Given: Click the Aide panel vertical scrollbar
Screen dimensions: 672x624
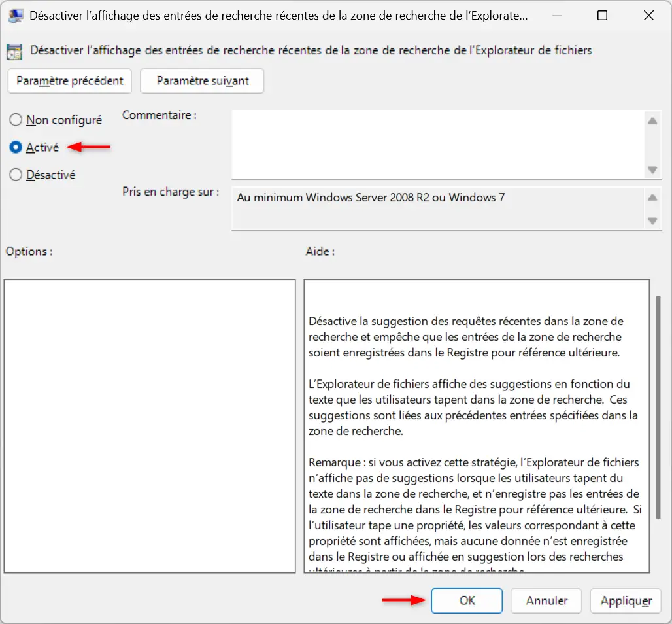Looking at the screenshot, I should [x=658, y=407].
